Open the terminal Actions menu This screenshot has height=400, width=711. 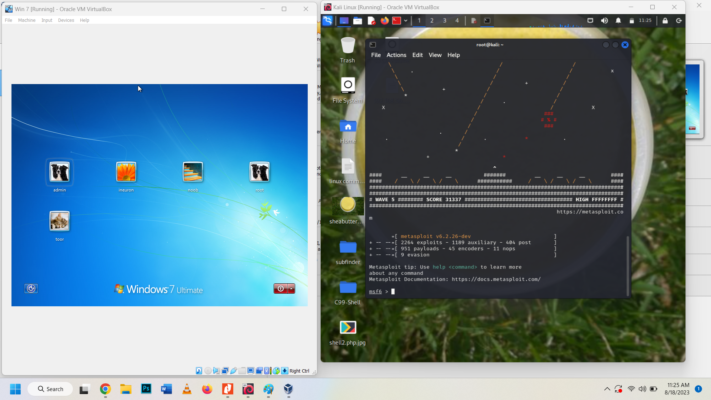396,55
